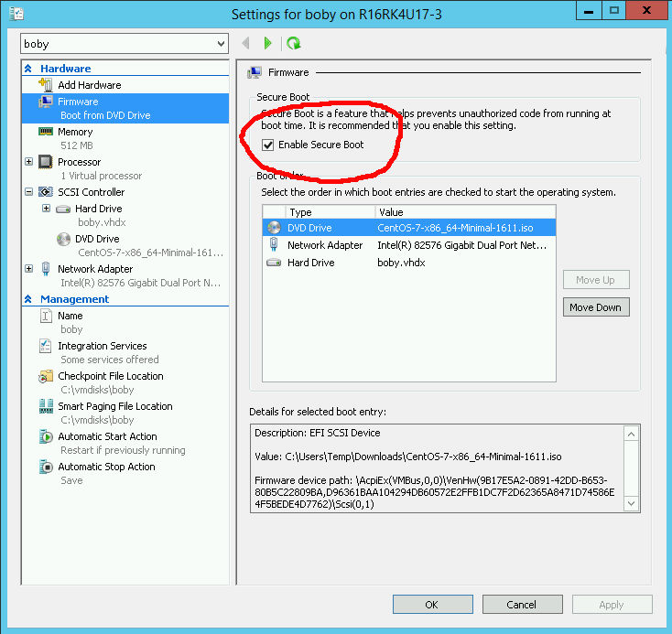Click Network Adapter icon in boot order list
The width and height of the screenshot is (672, 634).
274,244
